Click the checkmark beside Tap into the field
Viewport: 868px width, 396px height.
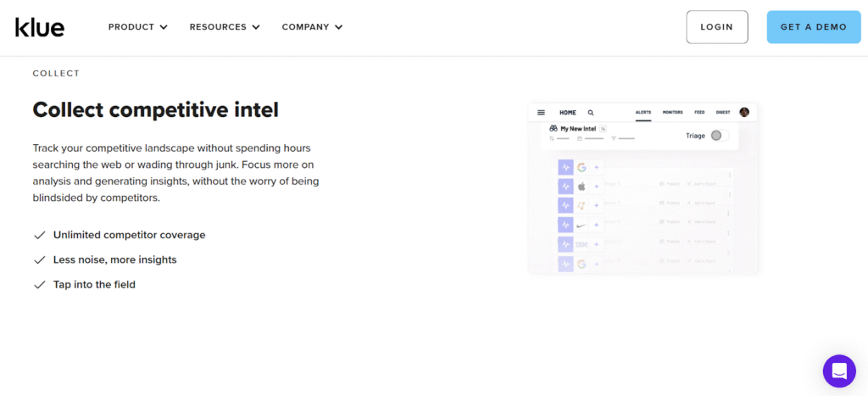click(39, 285)
